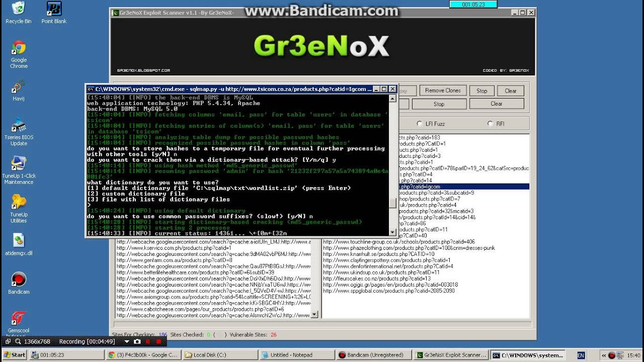Open the Google Chrome desktop icon
This screenshot has height=362, width=644.
tap(19, 55)
